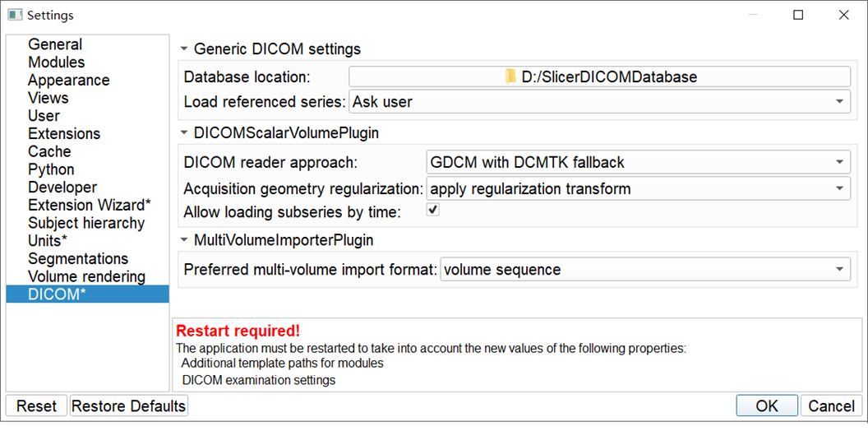Select the Python settings page
Screen dimensions: 868x431
pos(51,169)
